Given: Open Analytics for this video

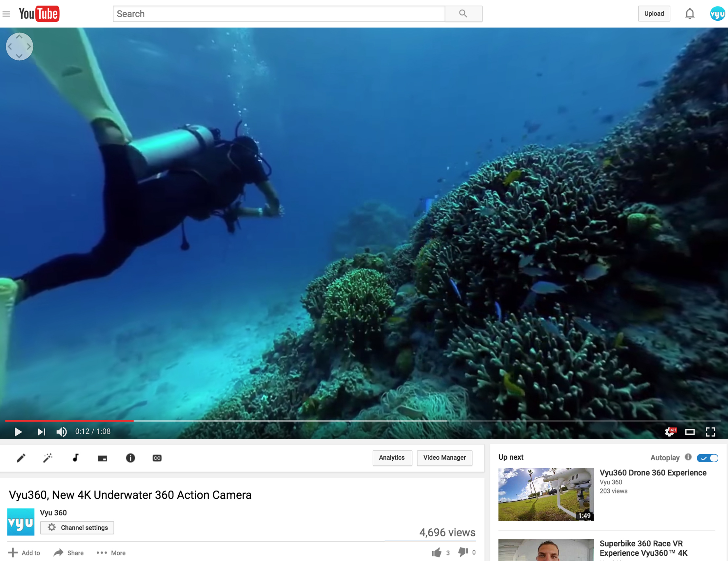Looking at the screenshot, I should coord(392,458).
